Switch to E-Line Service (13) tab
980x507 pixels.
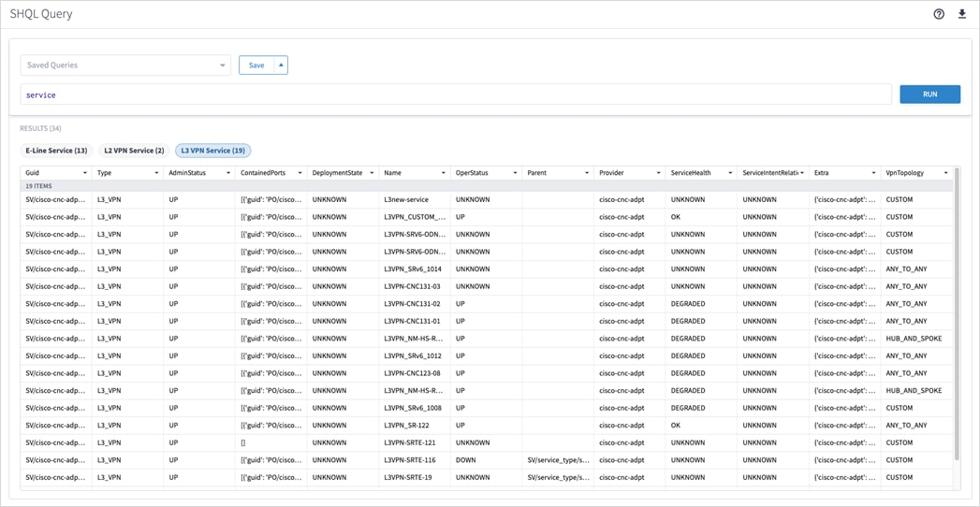[56, 151]
